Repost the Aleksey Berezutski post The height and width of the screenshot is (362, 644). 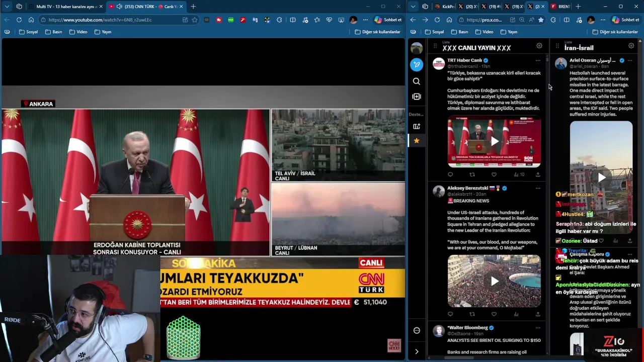pyautogui.click(x=472, y=314)
